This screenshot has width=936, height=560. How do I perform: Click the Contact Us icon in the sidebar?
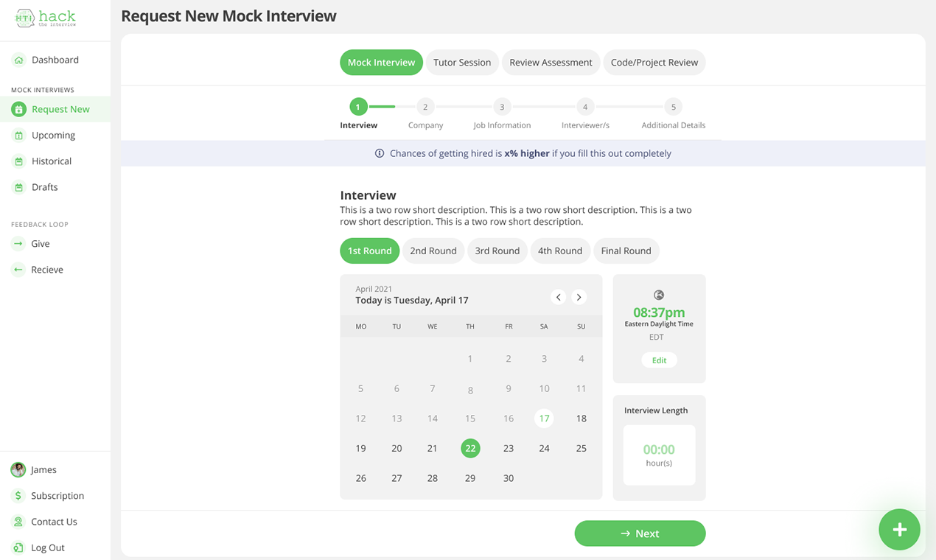coord(17,521)
